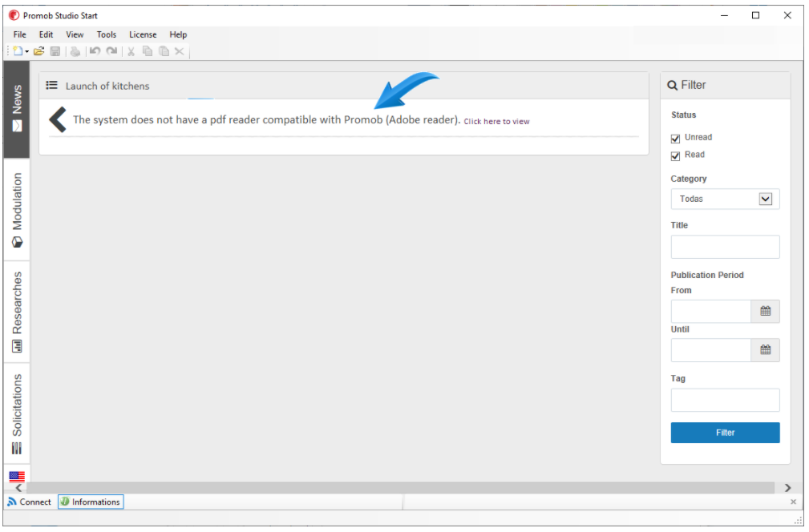Click the Delete X toolbar icon
The width and height of the screenshot is (809, 532).
[180, 51]
